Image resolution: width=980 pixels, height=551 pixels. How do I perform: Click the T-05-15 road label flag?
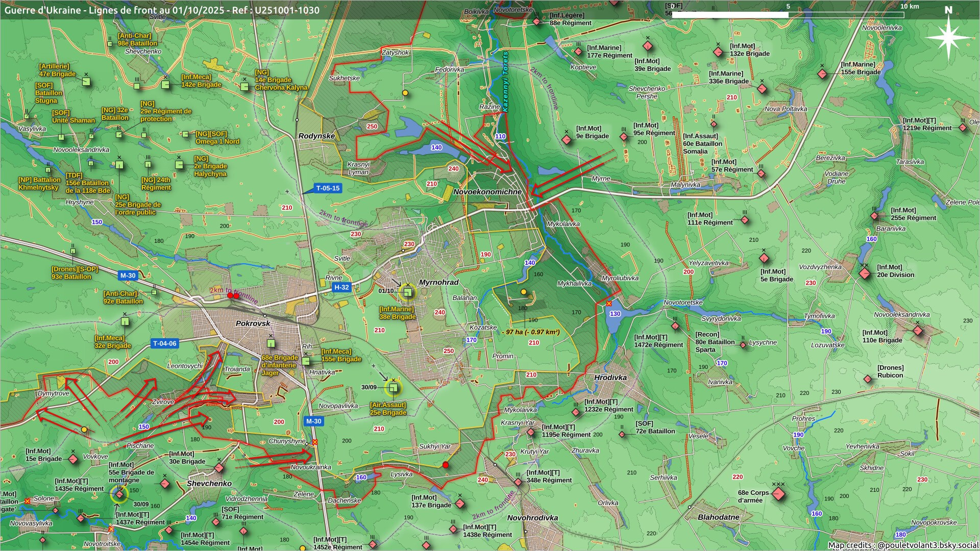(327, 188)
